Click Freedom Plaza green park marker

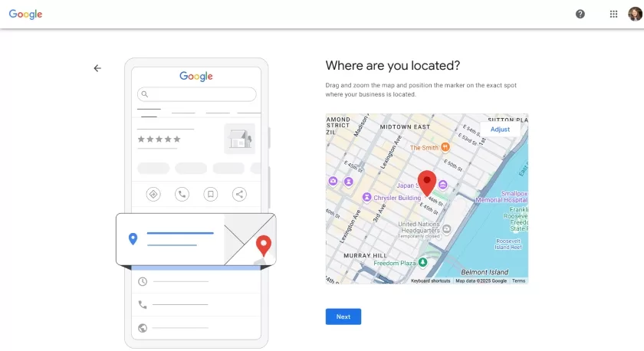pyautogui.click(x=422, y=262)
